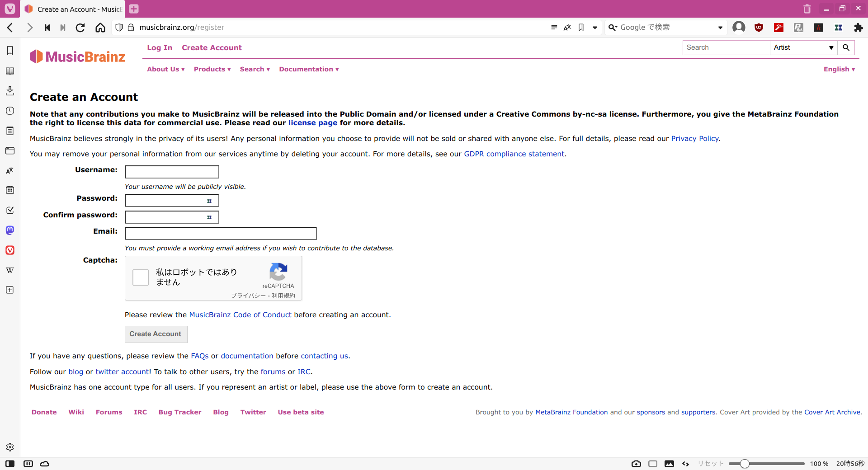Expand the About Us menu
Image resolution: width=868 pixels, height=470 pixels.
pos(166,69)
